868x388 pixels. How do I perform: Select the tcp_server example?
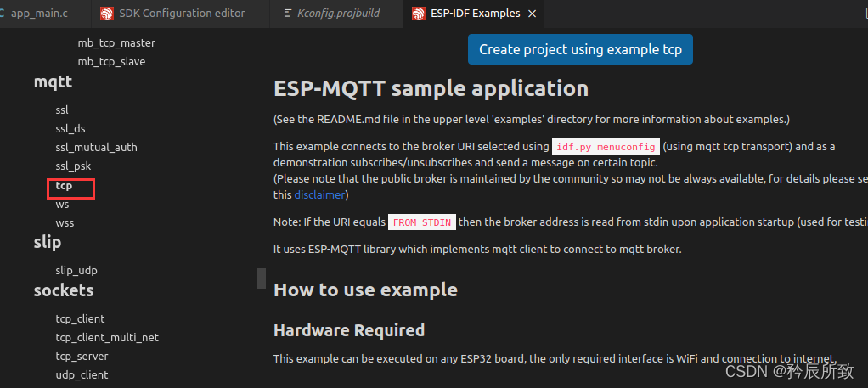click(82, 356)
